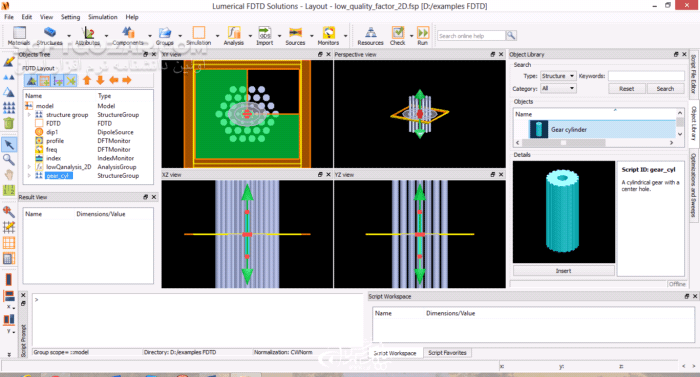Viewport: 700px width, 377px height.
Task: Move selected object down with orange down arrow
Action: click(x=100, y=80)
